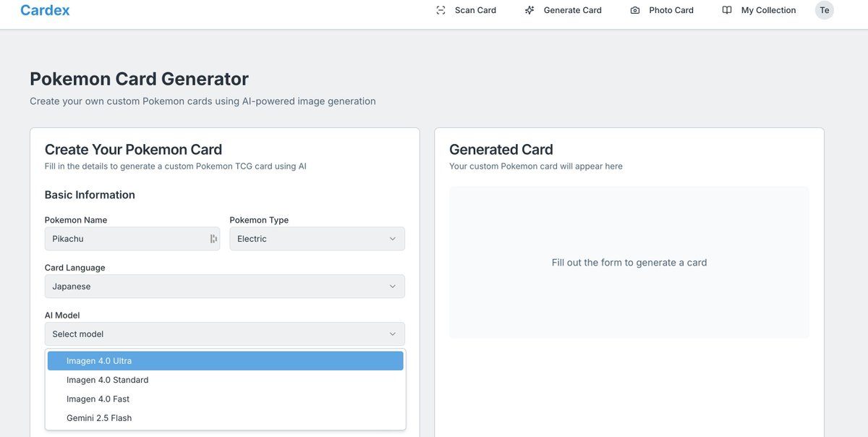
Task: Collapse the AI Model Select model dropdown
Action: coord(225,334)
